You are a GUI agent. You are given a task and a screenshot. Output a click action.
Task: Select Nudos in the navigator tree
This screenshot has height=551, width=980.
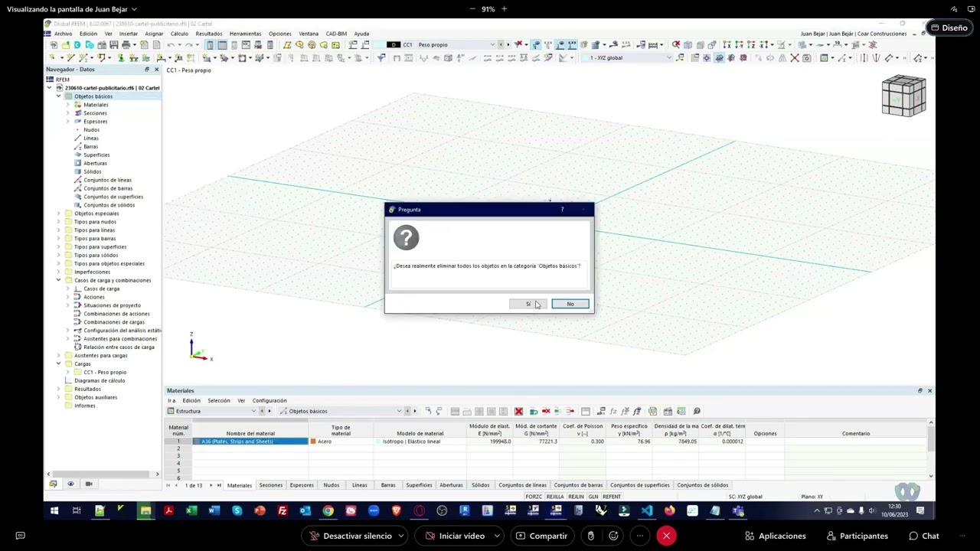91,130
